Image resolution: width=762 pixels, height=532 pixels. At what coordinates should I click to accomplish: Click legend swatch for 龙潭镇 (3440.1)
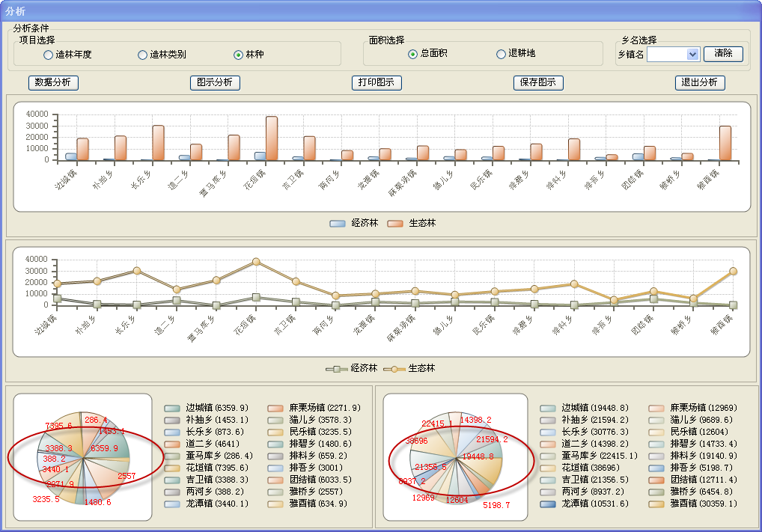coord(172,504)
